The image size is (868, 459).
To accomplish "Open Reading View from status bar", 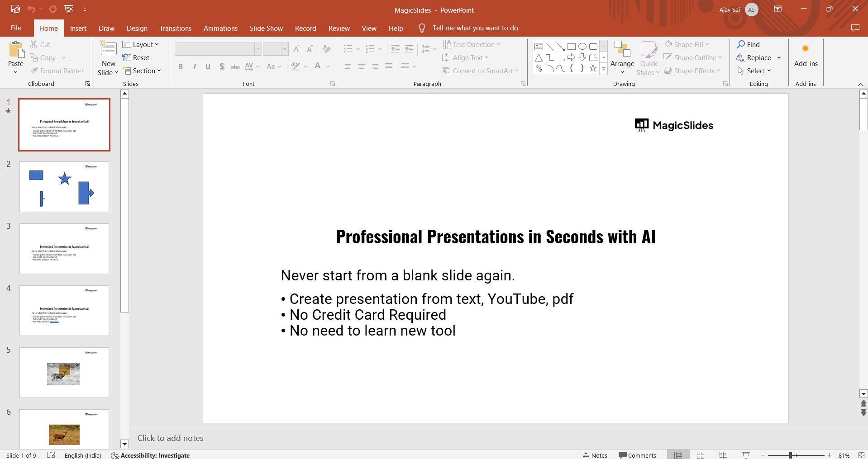I will (x=723, y=455).
